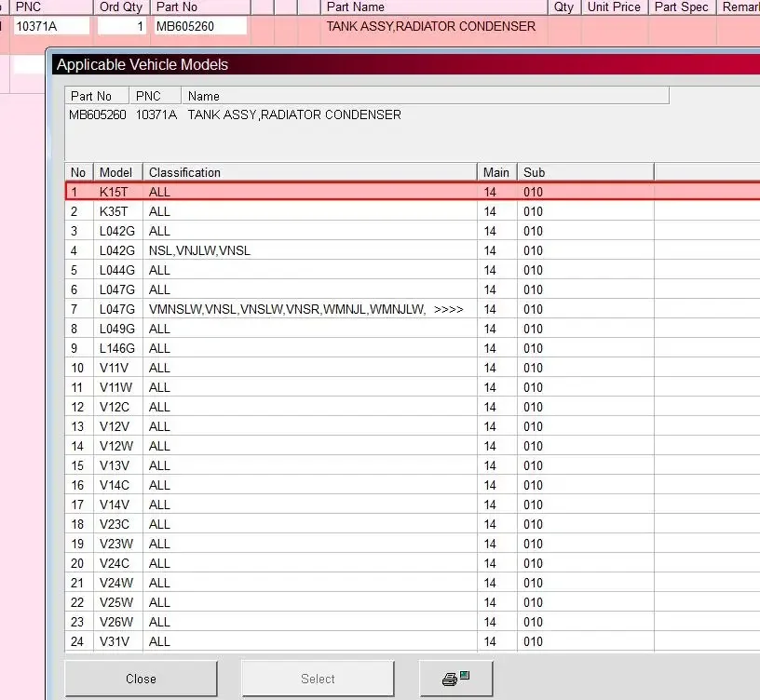This screenshot has width=760, height=700.
Task: Click TANK ASSY,RADIATOR CONDENSER text in the order row
Action: tap(431, 26)
